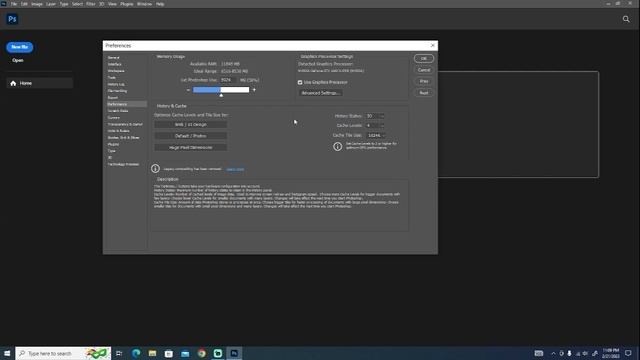Click the memory usage slider bar
Viewport: 640px width, 360px height.
[x=221, y=90]
